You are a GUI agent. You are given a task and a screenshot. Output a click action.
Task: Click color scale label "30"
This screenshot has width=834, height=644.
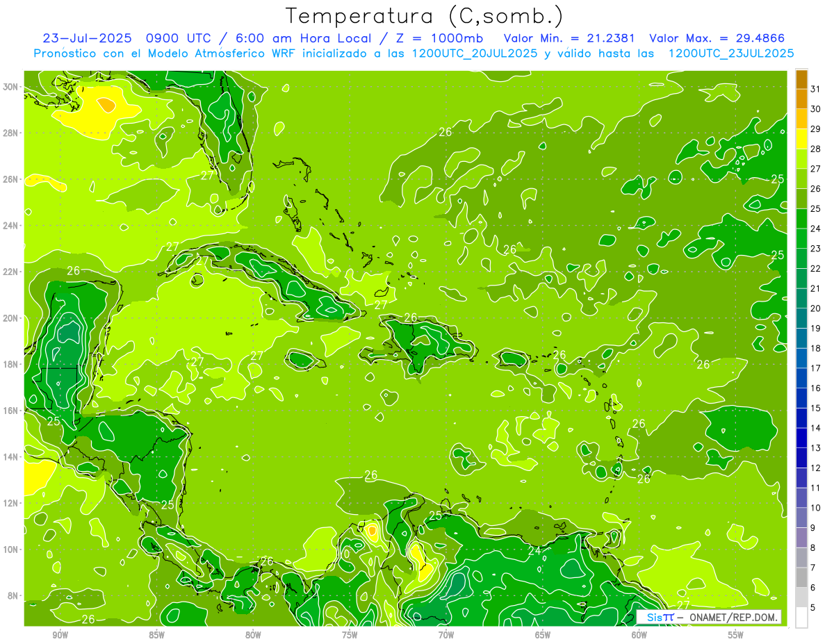click(816, 109)
